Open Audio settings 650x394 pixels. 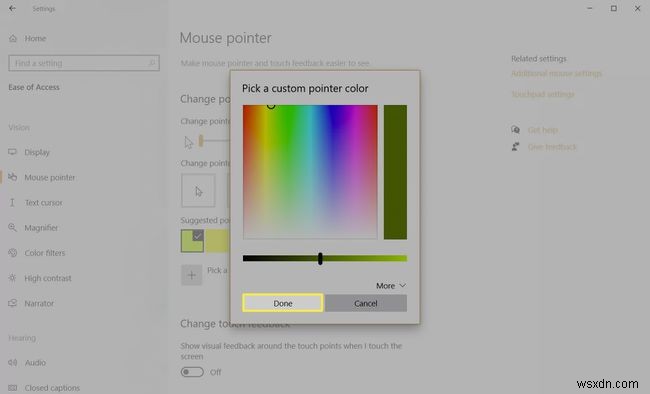click(35, 363)
